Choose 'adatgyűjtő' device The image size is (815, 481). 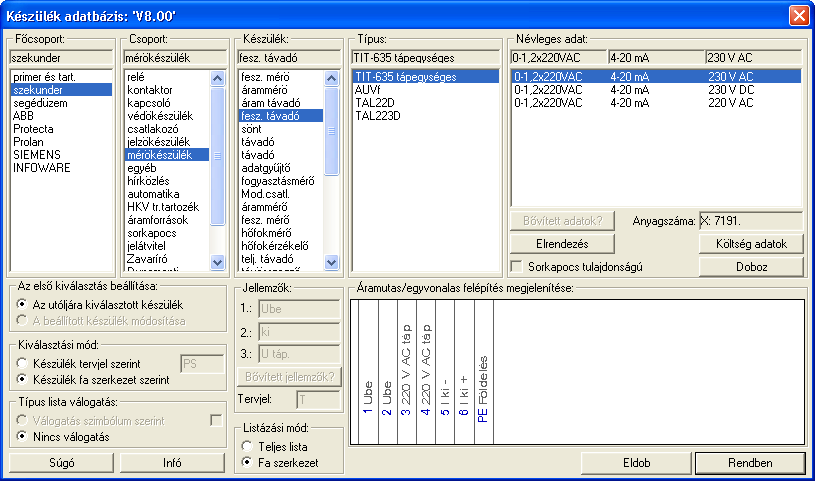[x=281, y=168]
